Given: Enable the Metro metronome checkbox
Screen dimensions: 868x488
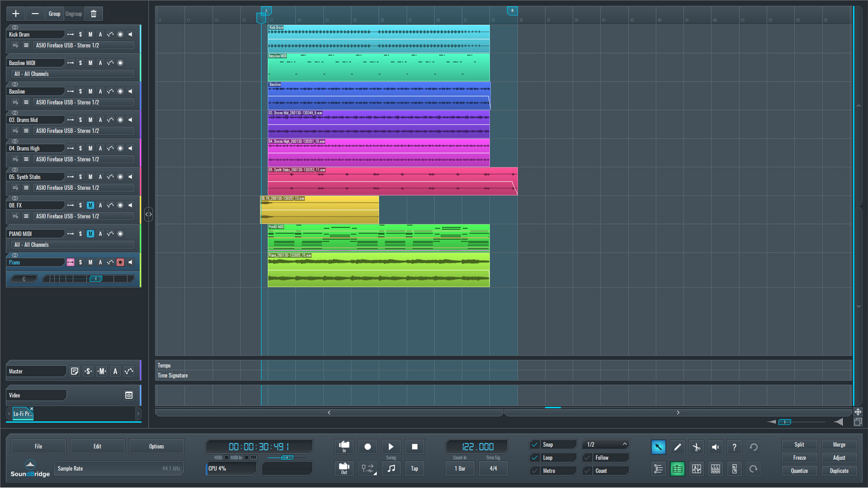Looking at the screenshot, I should coord(535,471).
